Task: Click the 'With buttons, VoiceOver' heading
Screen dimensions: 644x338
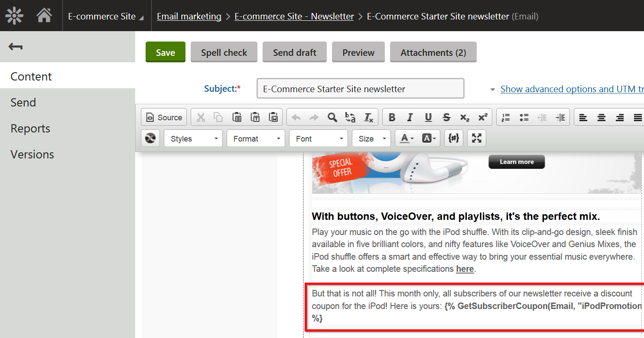Action: [456, 216]
